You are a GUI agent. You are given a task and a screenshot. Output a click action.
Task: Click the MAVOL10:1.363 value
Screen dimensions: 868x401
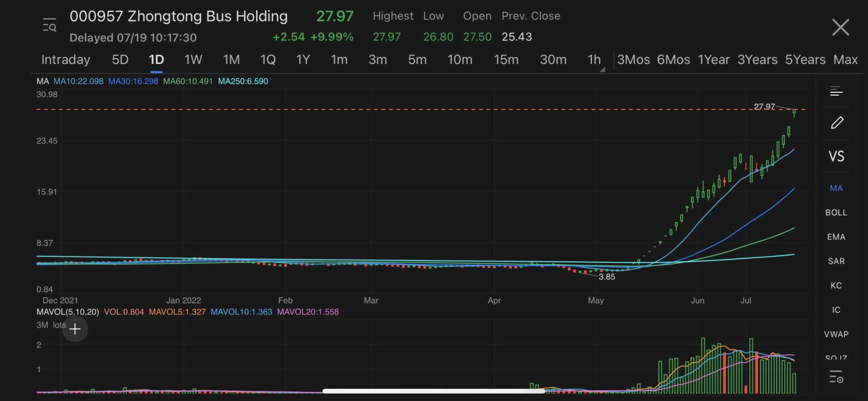241,312
